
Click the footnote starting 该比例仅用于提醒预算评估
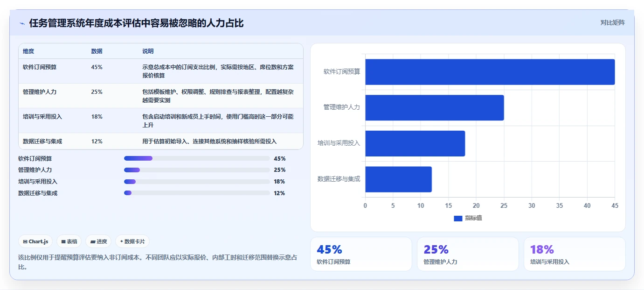coord(158,262)
